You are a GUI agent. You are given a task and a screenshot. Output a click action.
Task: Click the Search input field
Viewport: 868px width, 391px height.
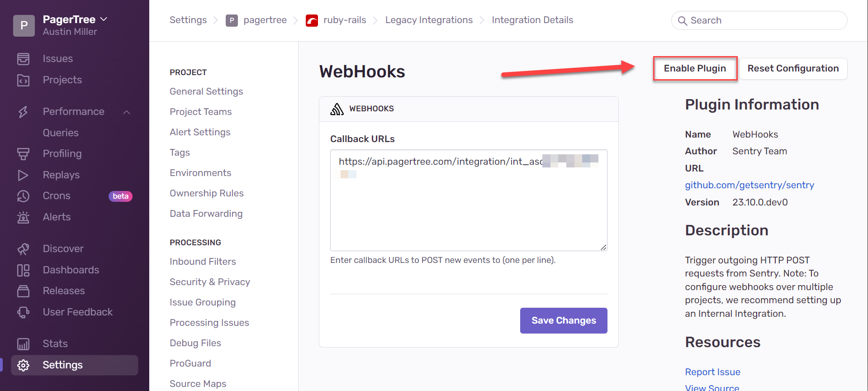759,20
